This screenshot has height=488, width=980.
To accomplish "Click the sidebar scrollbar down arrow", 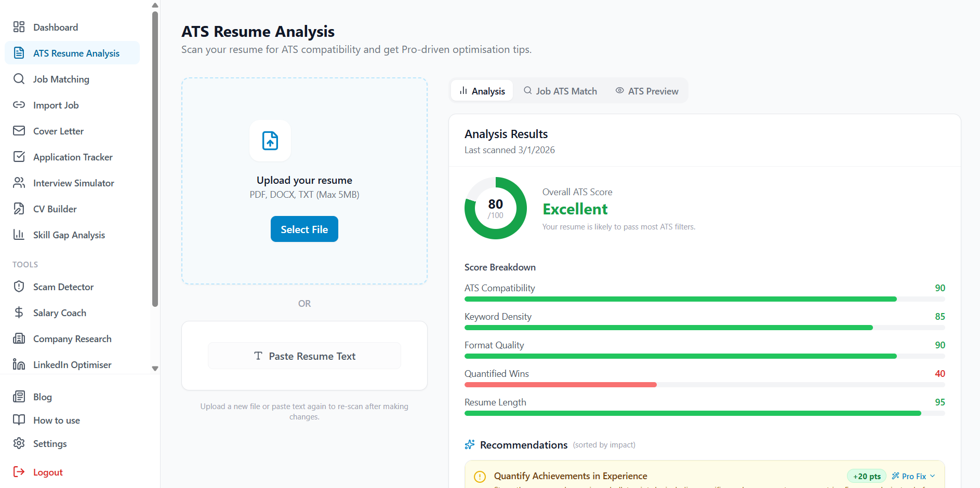I will click(155, 369).
